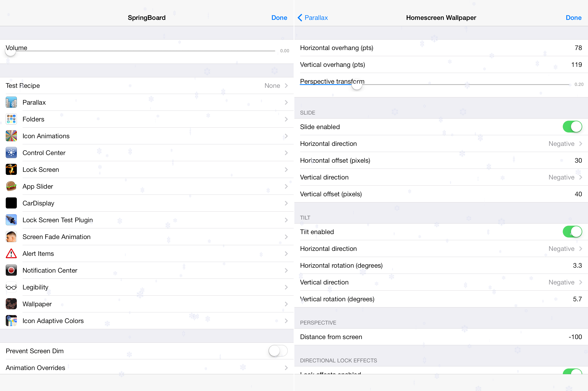Tap Done in Homescreen Wallpaper panel
The height and width of the screenshot is (391, 588).
tap(573, 18)
